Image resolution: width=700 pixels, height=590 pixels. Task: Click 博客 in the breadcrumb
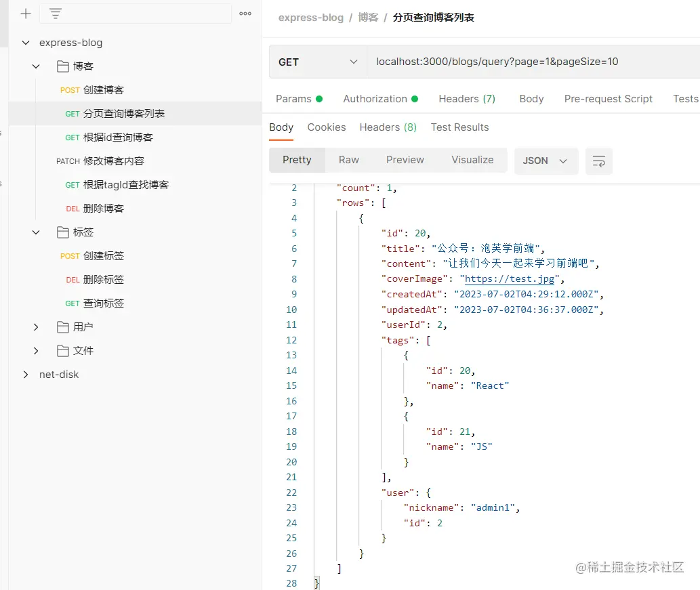(x=368, y=18)
